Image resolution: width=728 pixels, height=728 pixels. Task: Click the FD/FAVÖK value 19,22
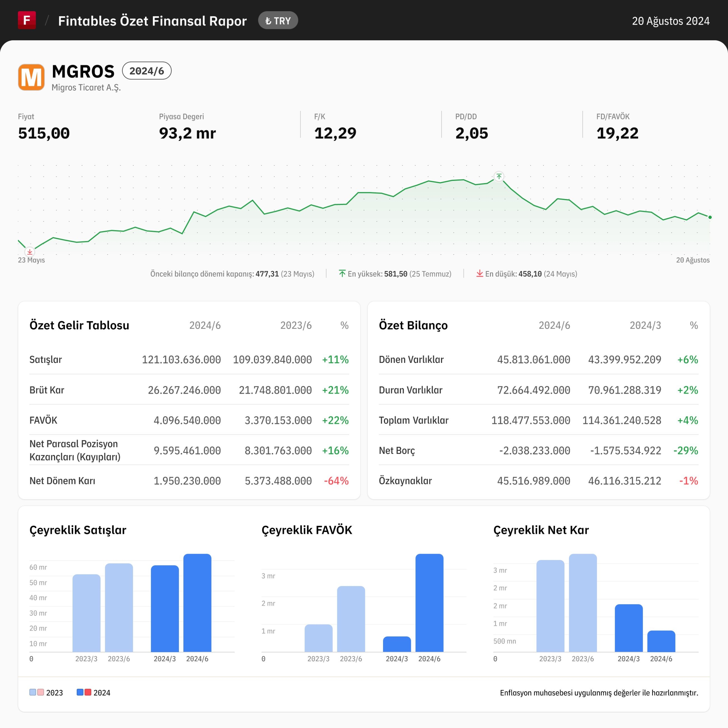coord(617,133)
